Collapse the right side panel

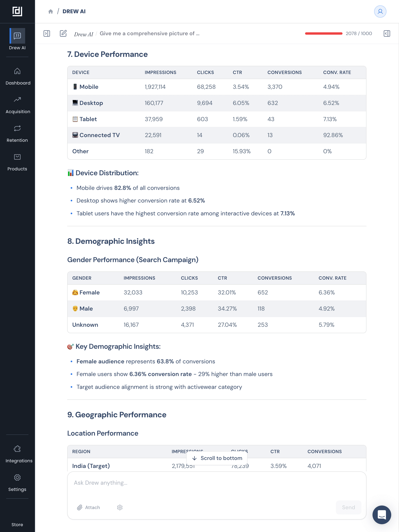[387, 33]
